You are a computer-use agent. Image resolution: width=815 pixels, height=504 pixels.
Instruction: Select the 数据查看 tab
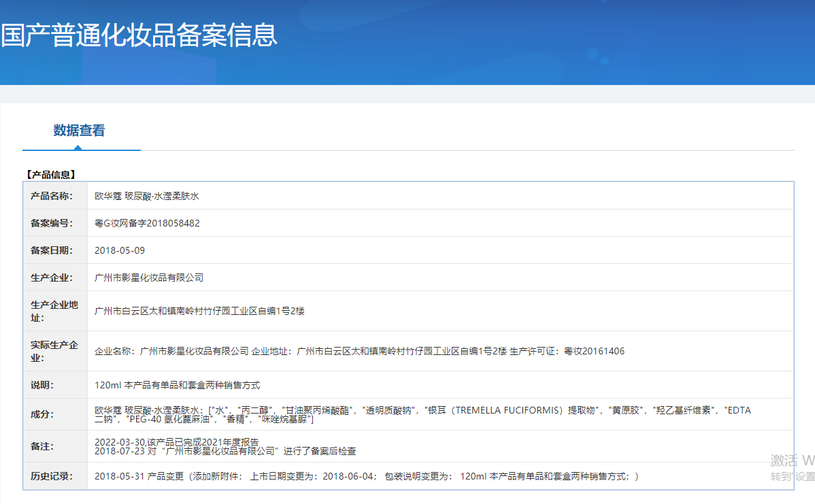click(x=79, y=131)
